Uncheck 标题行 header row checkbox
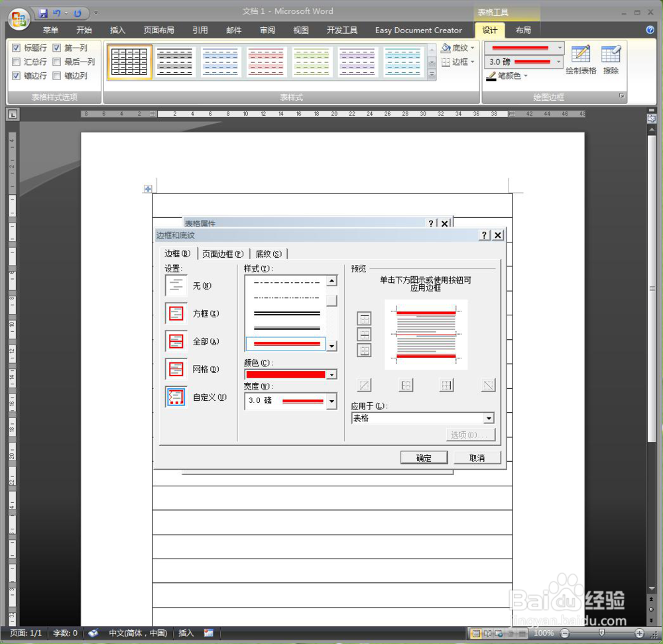The height and width of the screenshot is (644, 663). click(x=16, y=48)
